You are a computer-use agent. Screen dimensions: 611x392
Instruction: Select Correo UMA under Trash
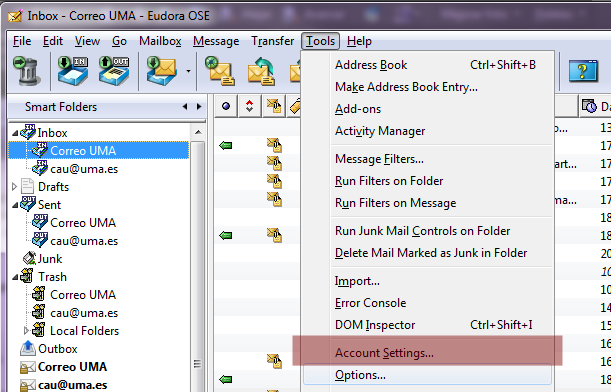[x=83, y=295]
